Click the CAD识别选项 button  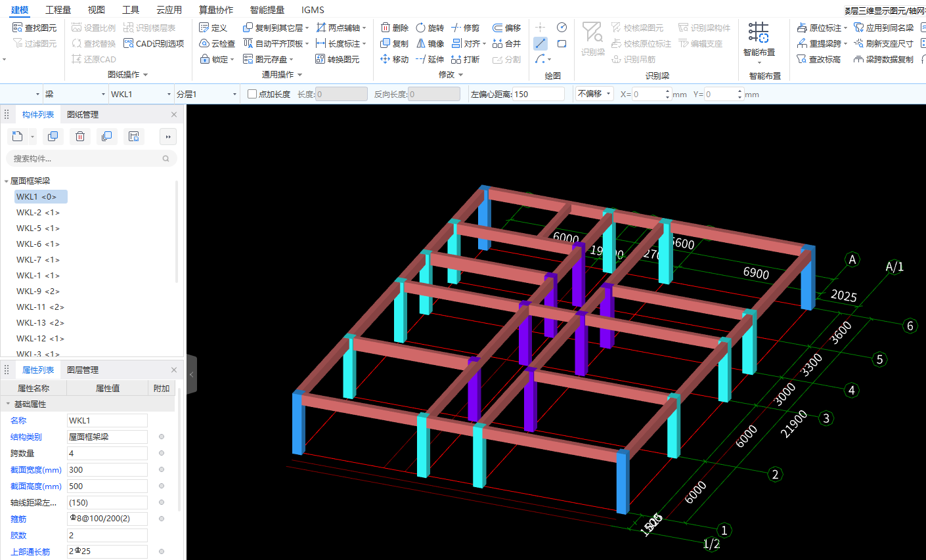point(154,43)
